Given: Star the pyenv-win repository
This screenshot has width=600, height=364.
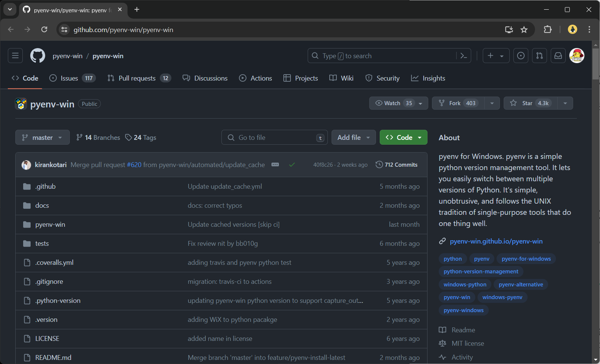Looking at the screenshot, I should pyautogui.click(x=531, y=103).
